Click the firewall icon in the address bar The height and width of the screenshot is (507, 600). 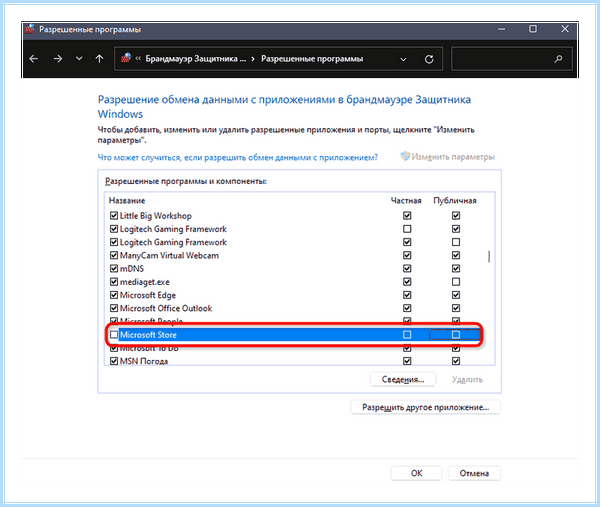pyautogui.click(x=126, y=58)
